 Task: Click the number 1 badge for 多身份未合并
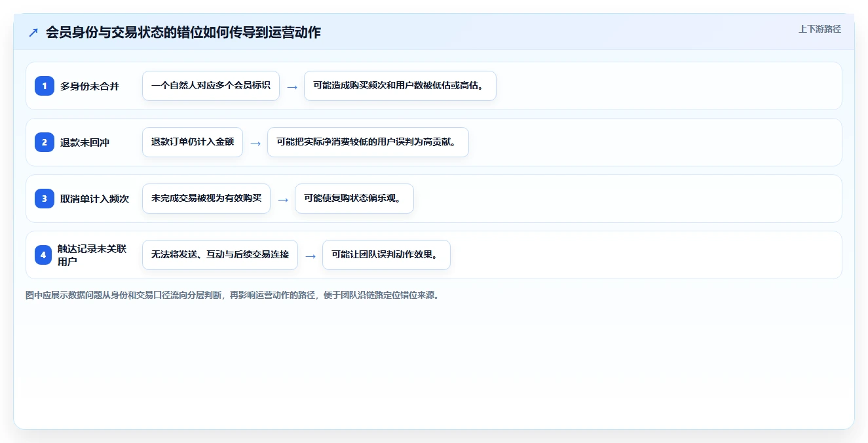[44, 86]
